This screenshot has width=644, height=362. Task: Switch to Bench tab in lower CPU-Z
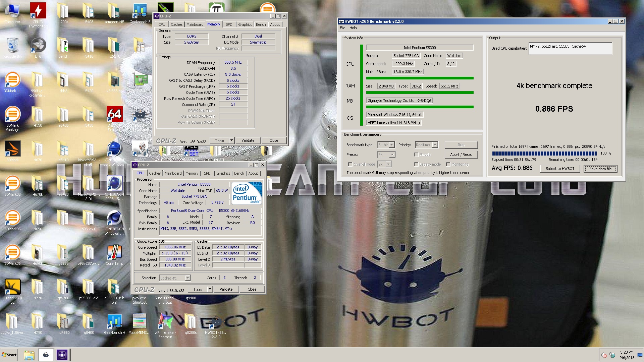(x=239, y=173)
